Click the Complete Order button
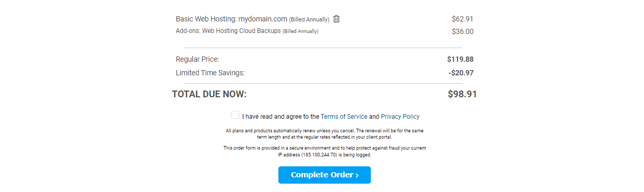 click(324, 175)
